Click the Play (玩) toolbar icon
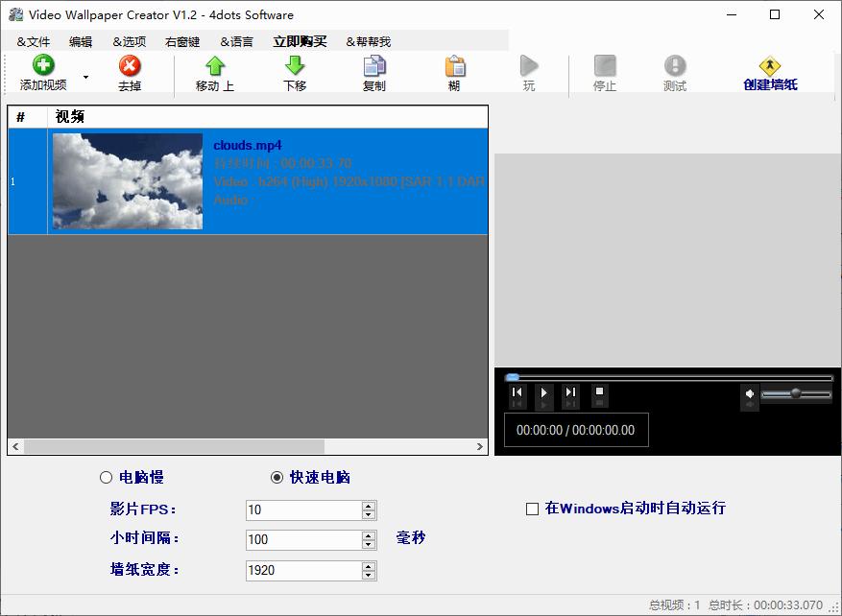Screen dimensions: 842x616 point(529,66)
